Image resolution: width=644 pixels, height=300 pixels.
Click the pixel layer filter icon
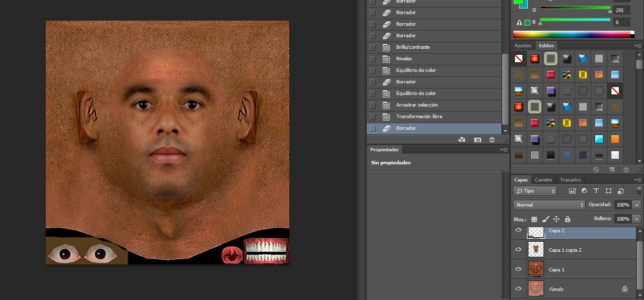tap(572, 191)
